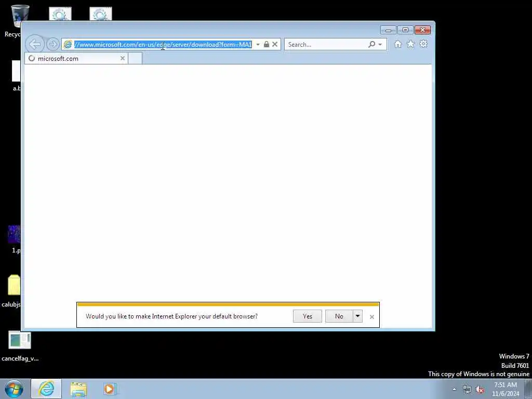The image size is (532, 399).
Task: Expand the No button dropdown arrow
Action: click(x=357, y=316)
